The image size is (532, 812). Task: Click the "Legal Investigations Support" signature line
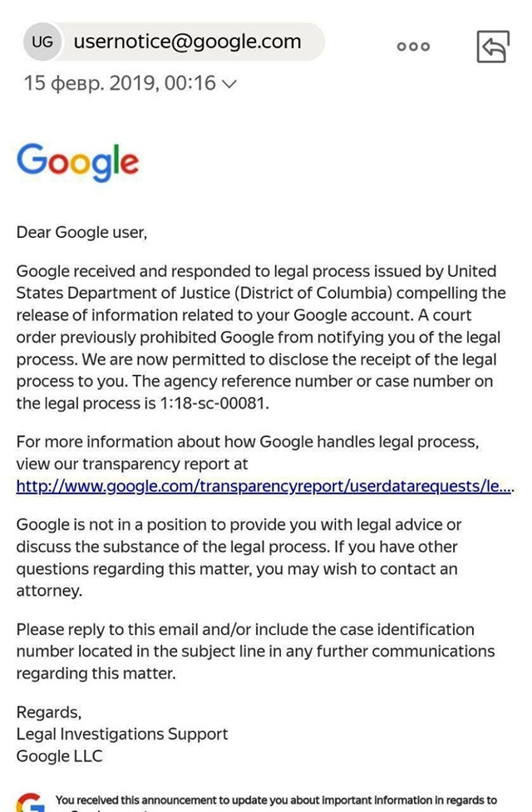pos(121,734)
